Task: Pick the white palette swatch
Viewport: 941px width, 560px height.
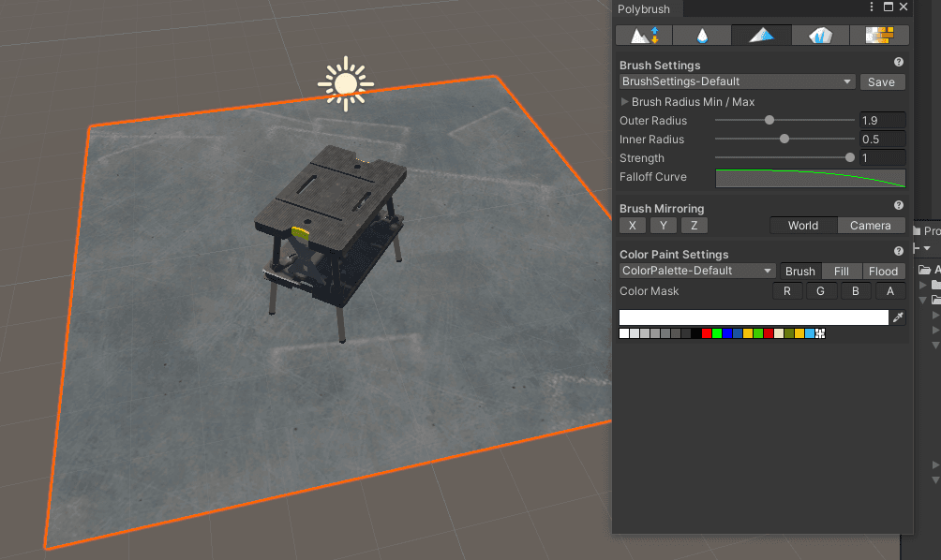Action: [624, 333]
